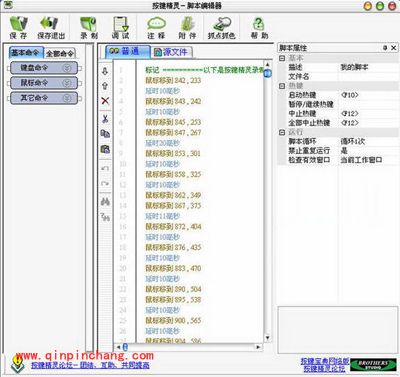Start recording with the 录制 icon
This screenshot has width=400, height=377.
point(89,27)
